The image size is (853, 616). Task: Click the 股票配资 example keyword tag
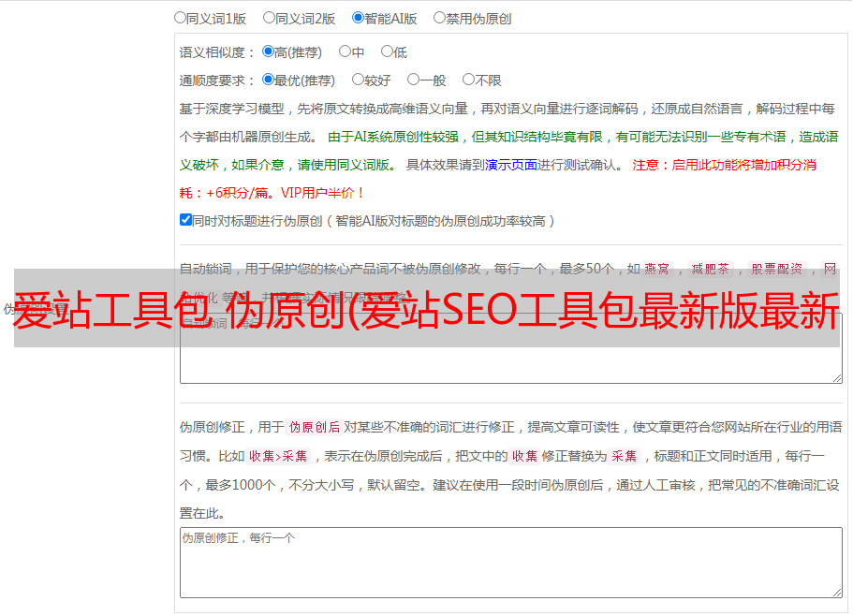[777, 269]
